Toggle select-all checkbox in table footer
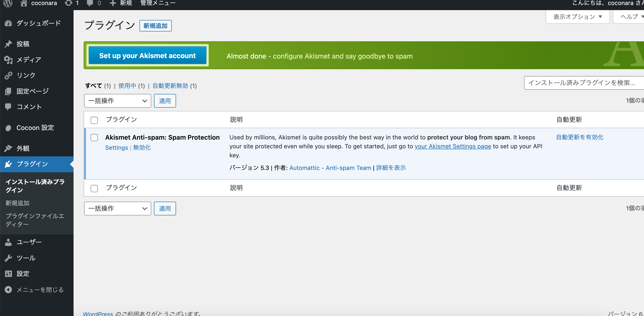644x316 pixels. pyautogui.click(x=94, y=188)
